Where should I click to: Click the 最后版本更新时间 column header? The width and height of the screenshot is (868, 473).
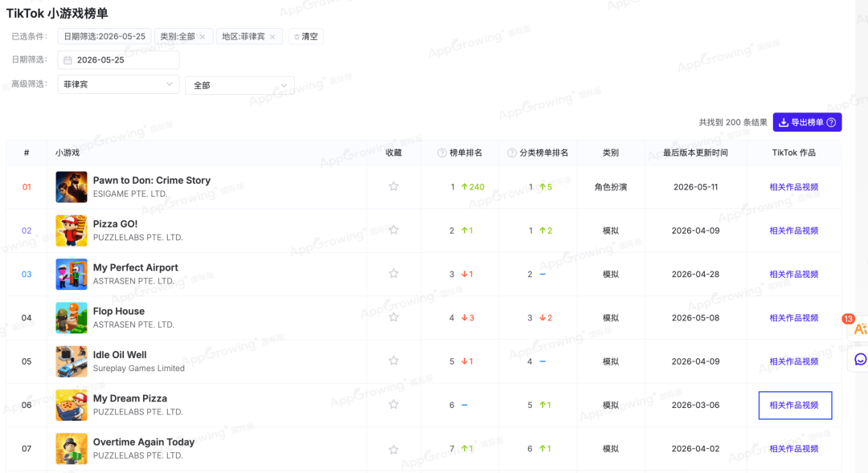pyautogui.click(x=695, y=153)
